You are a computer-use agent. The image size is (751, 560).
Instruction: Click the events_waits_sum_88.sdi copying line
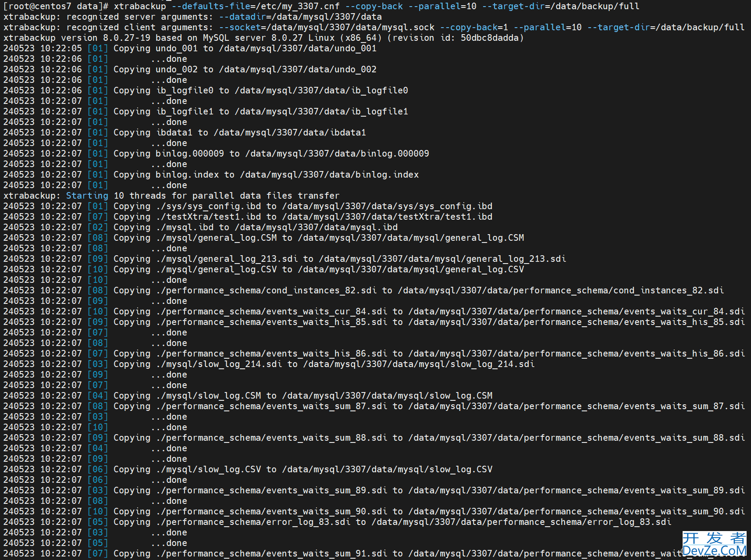tap(374, 438)
